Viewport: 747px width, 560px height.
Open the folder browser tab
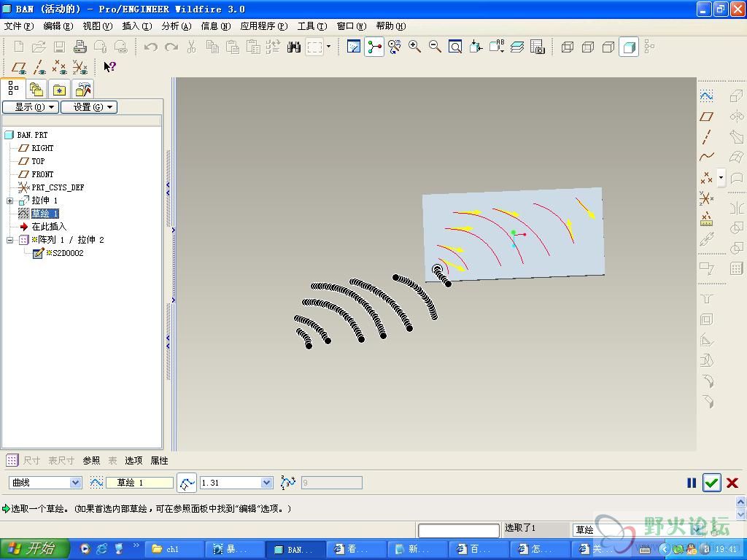36,89
